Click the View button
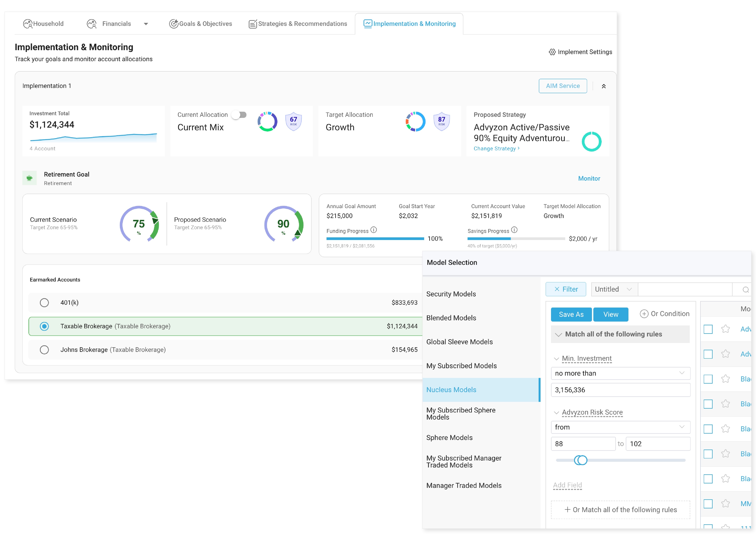 click(610, 314)
